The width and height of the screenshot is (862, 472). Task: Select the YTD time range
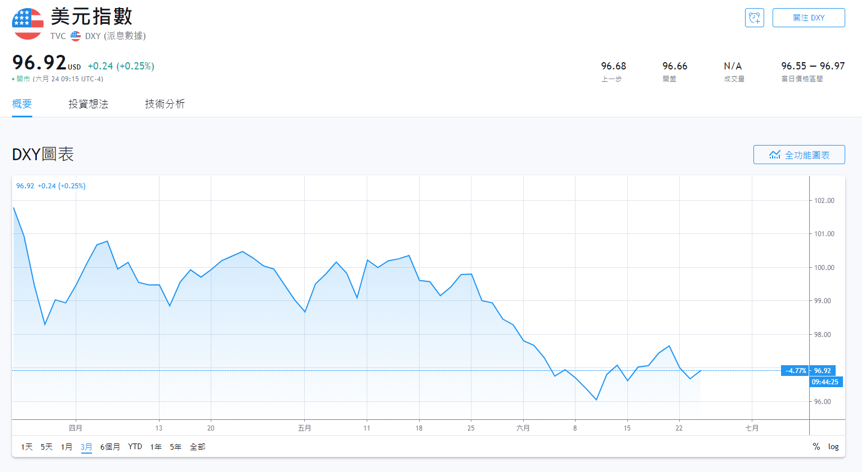pyautogui.click(x=135, y=447)
